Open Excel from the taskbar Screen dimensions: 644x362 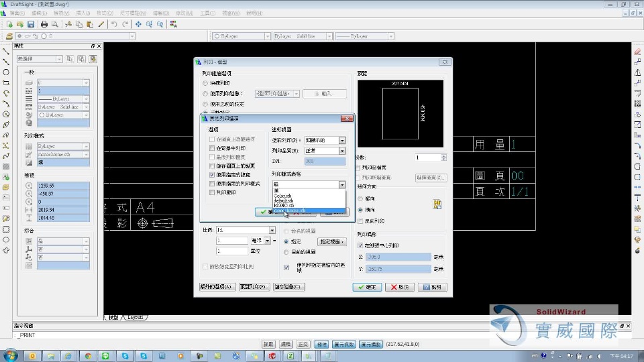click(290, 356)
